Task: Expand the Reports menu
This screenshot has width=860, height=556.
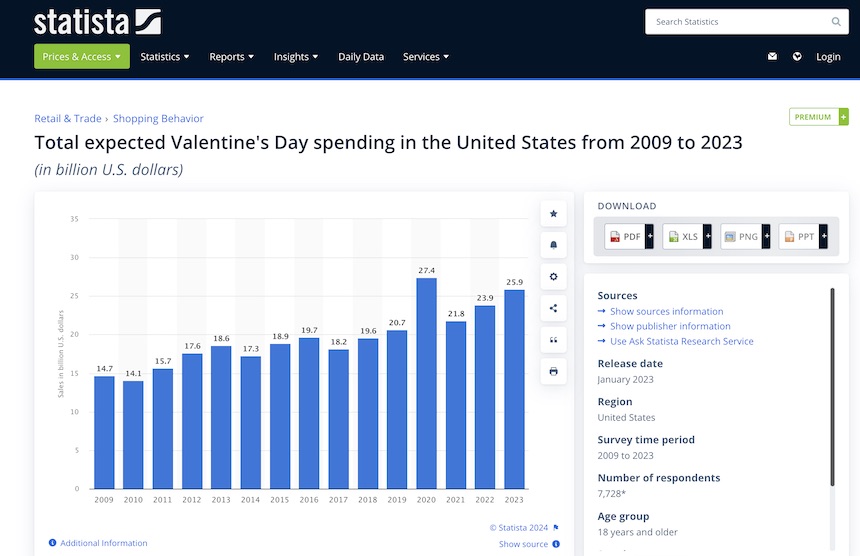Action: click(231, 56)
